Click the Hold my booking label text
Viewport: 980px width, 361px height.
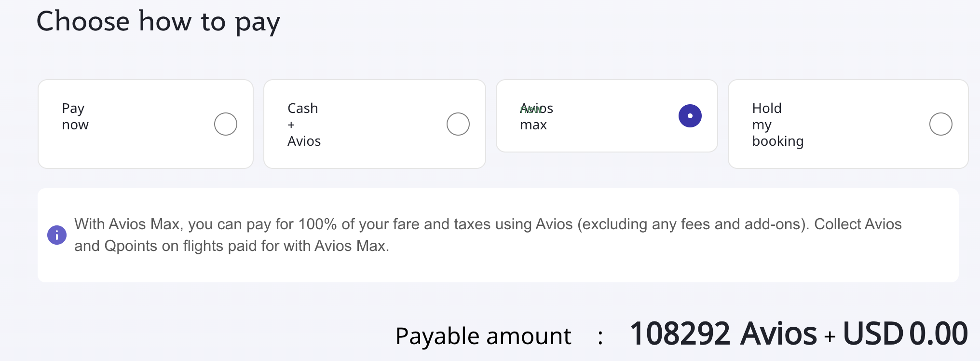(777, 125)
